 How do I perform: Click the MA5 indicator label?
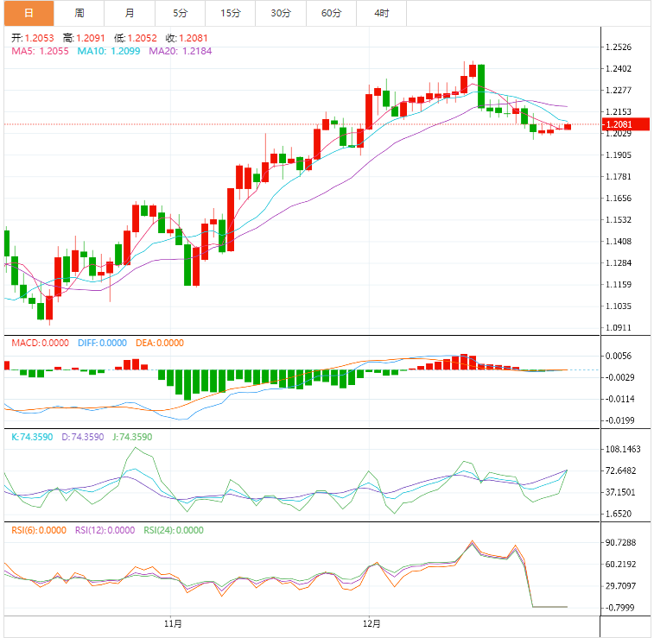point(40,52)
